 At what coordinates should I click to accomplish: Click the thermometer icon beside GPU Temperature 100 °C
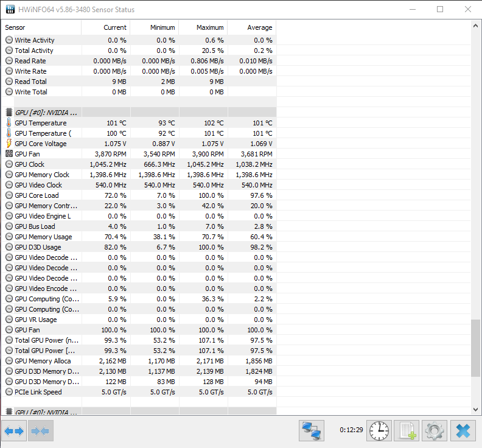(x=9, y=133)
